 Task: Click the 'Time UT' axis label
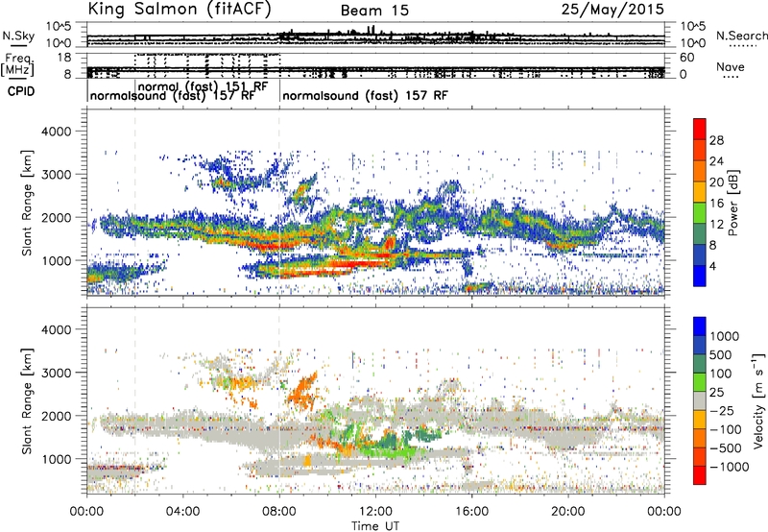point(375,526)
